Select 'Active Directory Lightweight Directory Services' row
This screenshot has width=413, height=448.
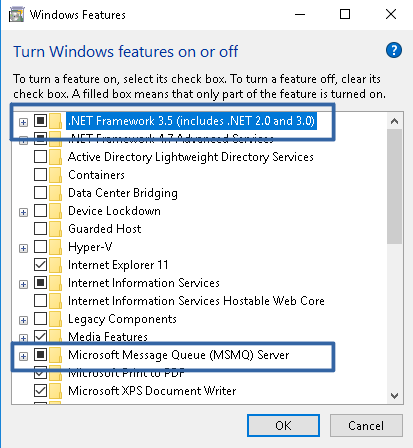click(x=191, y=157)
